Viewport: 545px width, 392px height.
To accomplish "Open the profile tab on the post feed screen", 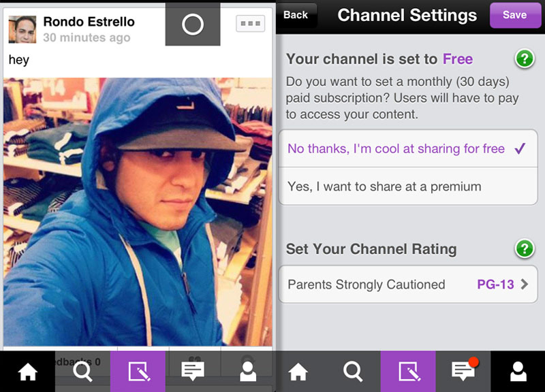I will tap(248, 372).
